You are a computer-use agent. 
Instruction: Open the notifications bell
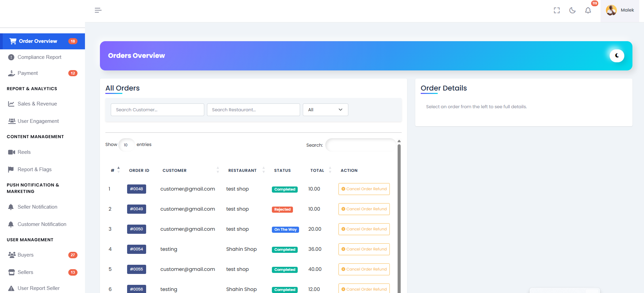(x=588, y=11)
